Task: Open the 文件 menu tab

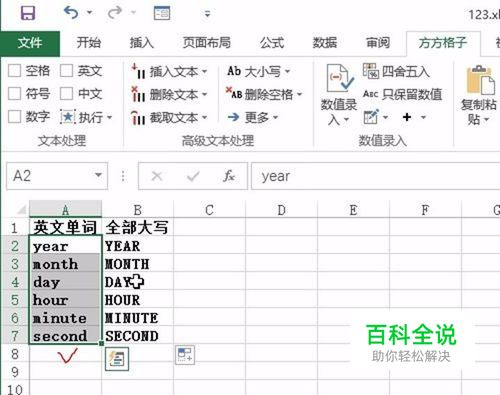Action: 30,43
